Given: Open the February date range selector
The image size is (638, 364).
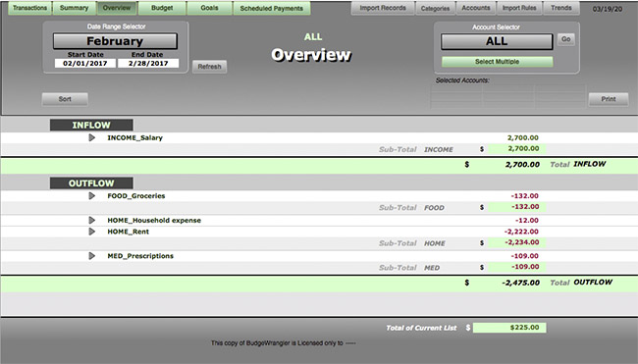Looking at the screenshot, I should coord(115,41).
